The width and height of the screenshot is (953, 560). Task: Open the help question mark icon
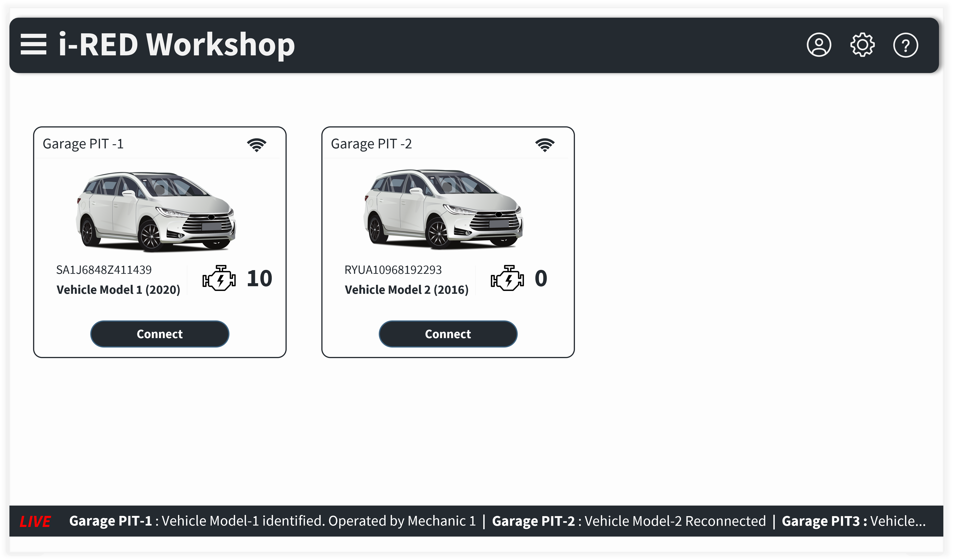tap(905, 45)
